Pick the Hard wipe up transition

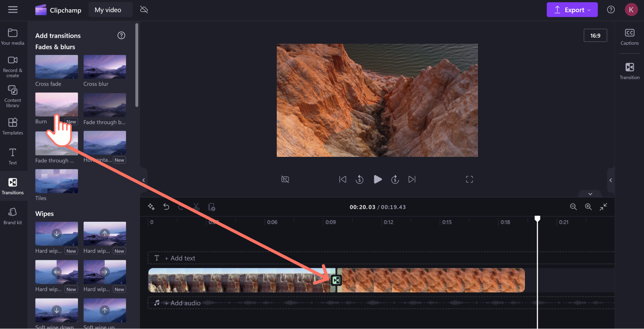(x=105, y=234)
